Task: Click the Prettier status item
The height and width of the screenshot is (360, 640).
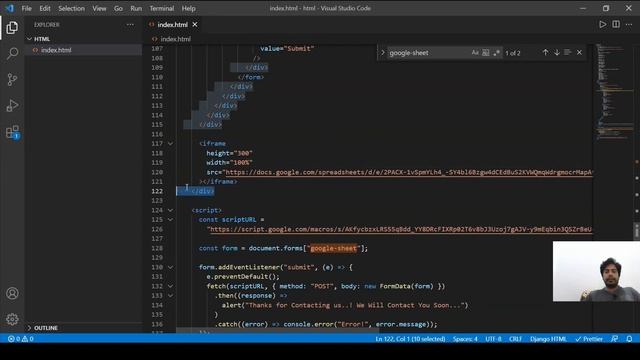Action: [x=589, y=339]
